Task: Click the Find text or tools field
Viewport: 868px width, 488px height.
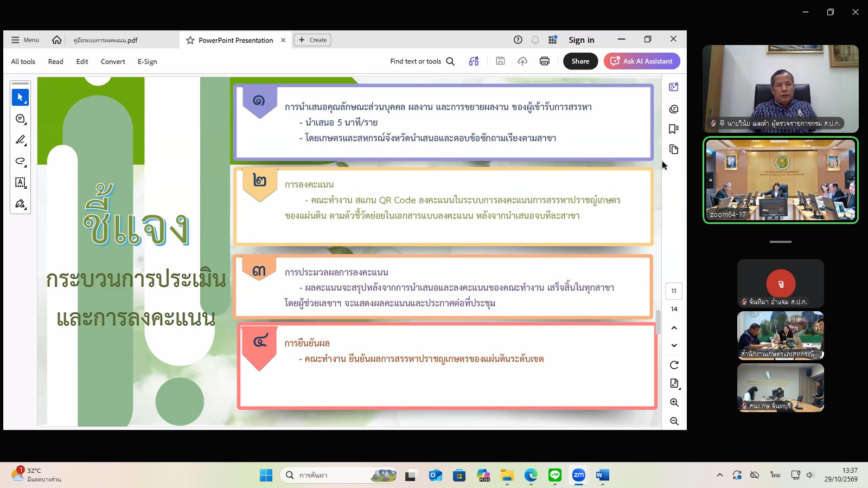Action: [x=422, y=61]
